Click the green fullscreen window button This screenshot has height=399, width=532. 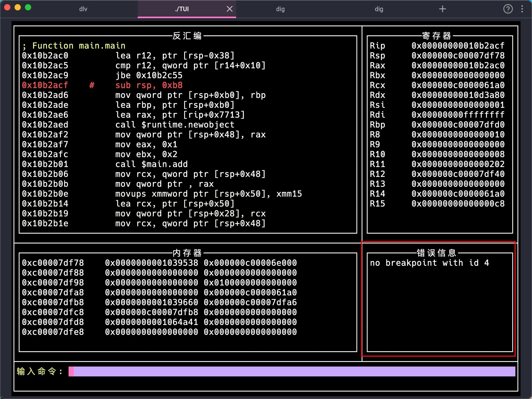[28, 8]
